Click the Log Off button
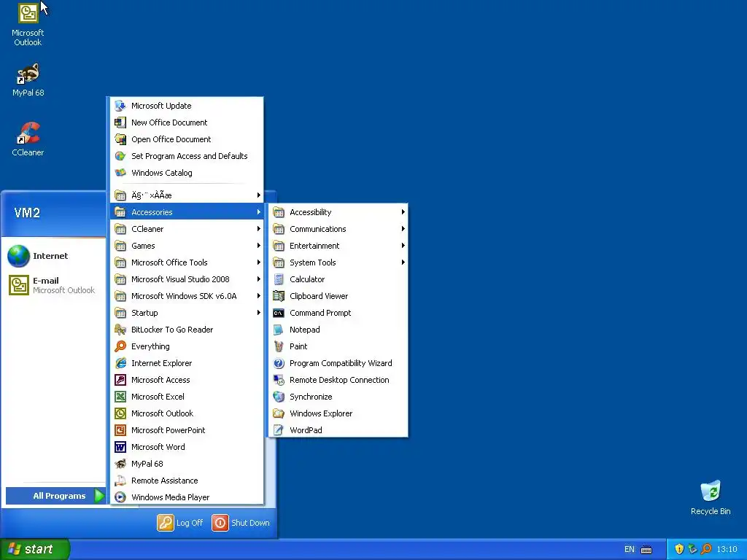Viewport: 747px width, 560px height. coord(180,523)
